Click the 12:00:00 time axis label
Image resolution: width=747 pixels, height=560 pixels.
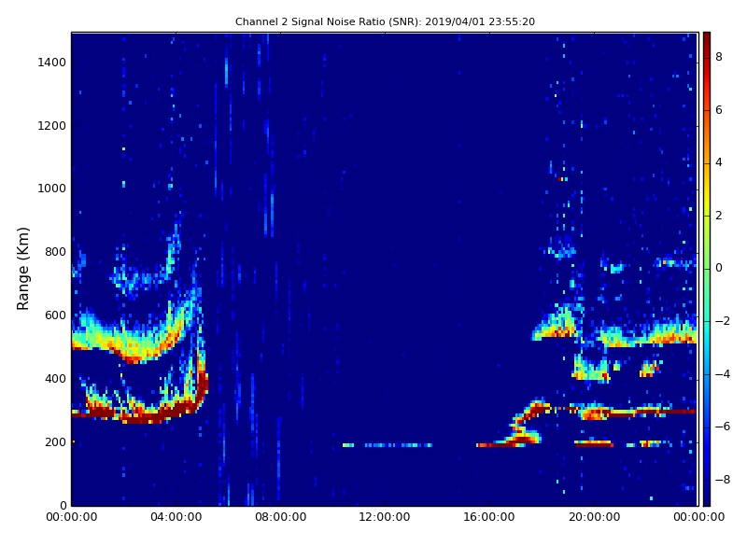(x=385, y=517)
